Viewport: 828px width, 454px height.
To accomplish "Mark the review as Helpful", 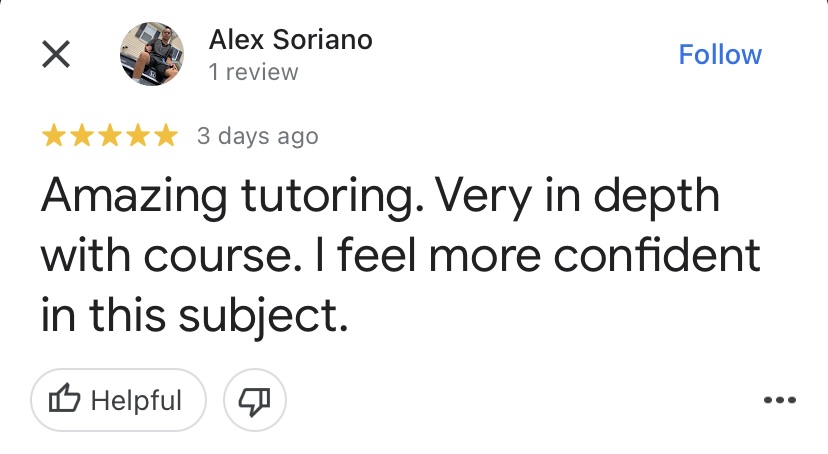I will 118,401.
